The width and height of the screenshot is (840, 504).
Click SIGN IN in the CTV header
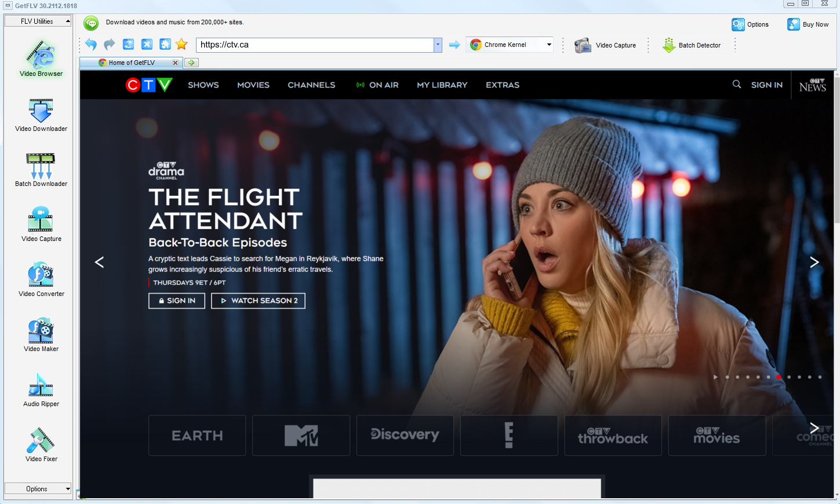(x=767, y=85)
